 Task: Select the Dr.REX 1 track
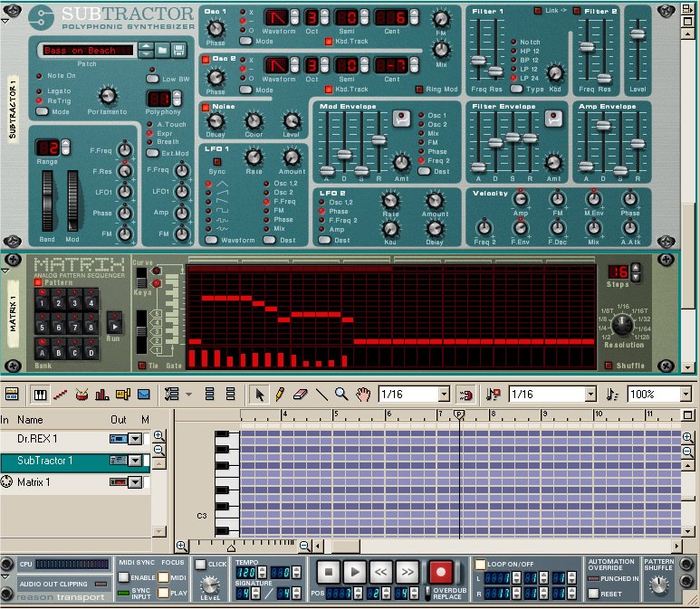point(75,439)
